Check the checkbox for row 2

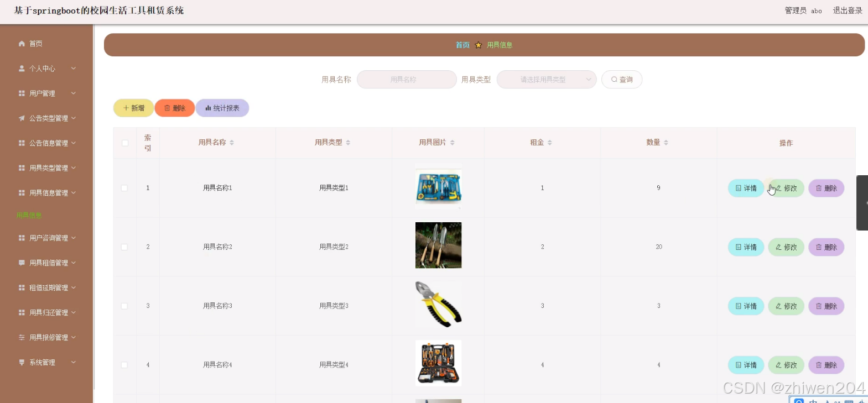[124, 247]
